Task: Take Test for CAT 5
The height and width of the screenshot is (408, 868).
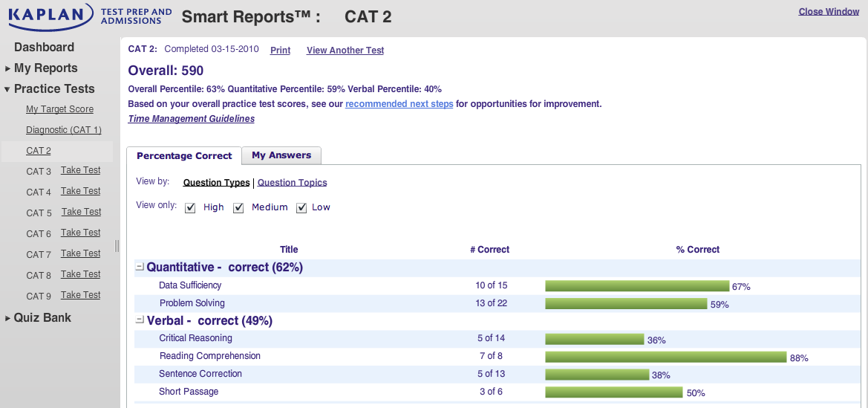Action: [x=82, y=212]
